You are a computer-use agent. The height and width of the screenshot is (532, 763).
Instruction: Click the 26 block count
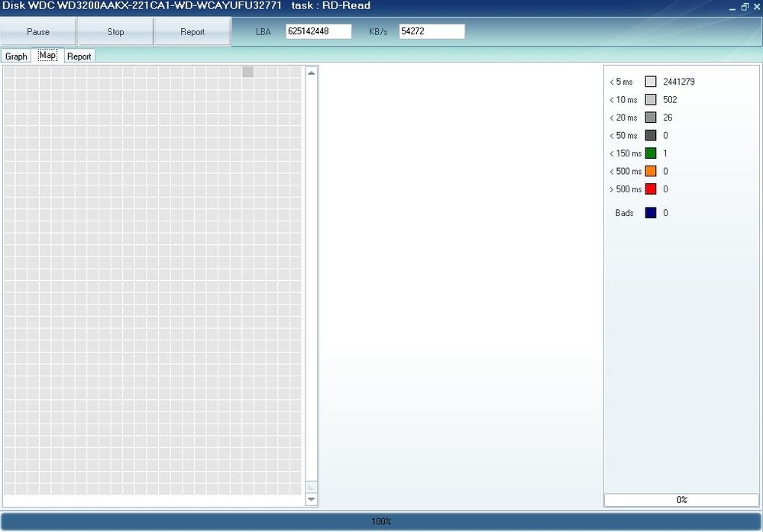(x=668, y=118)
